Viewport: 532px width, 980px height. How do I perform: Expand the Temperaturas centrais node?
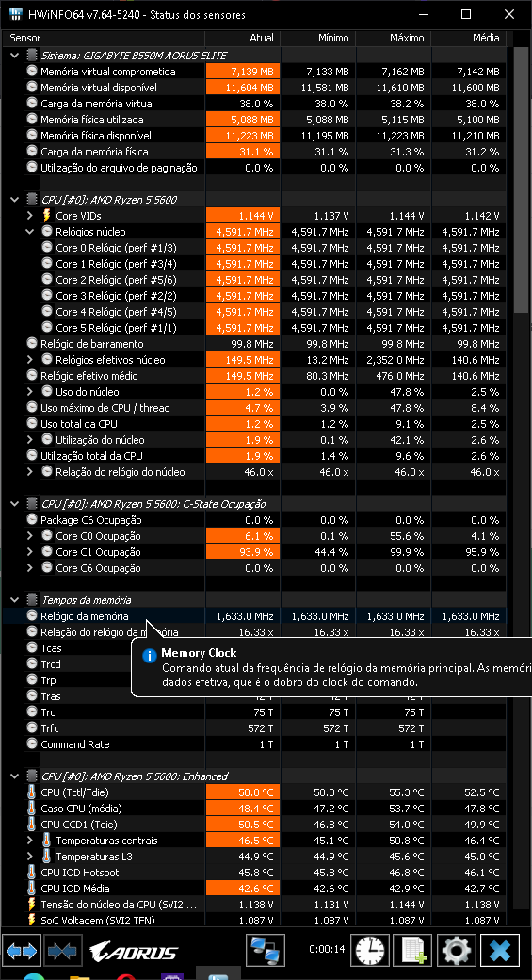(30, 840)
